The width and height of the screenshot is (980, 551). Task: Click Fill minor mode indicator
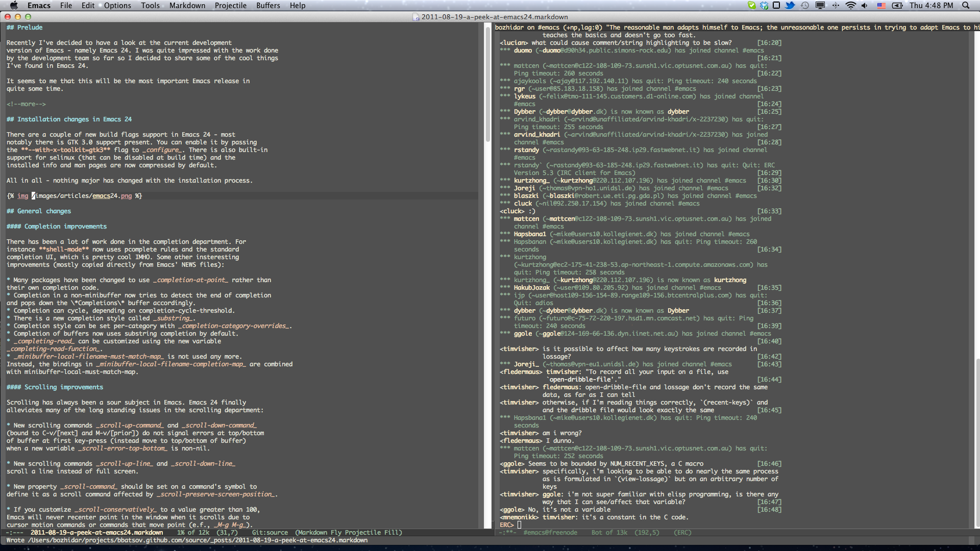click(391, 533)
